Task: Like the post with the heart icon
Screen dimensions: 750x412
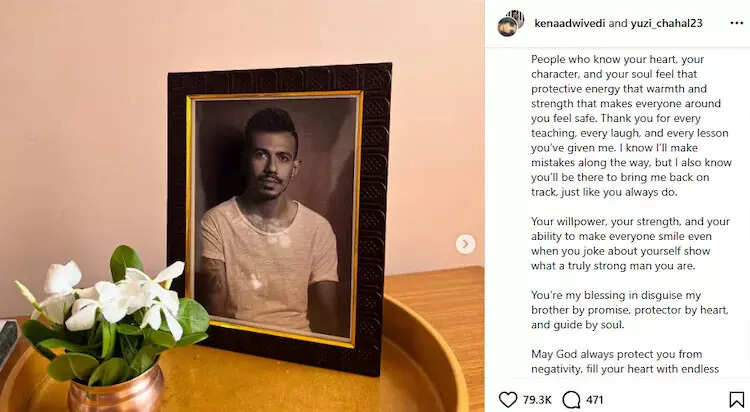Action: 507,400
